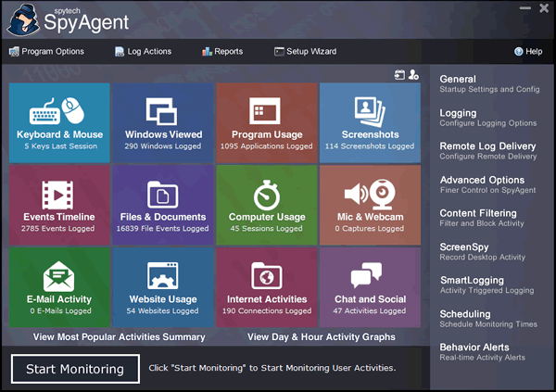This screenshot has height=392, width=556.
Task: Open SmartLogging settings
Action: pyautogui.click(x=486, y=285)
